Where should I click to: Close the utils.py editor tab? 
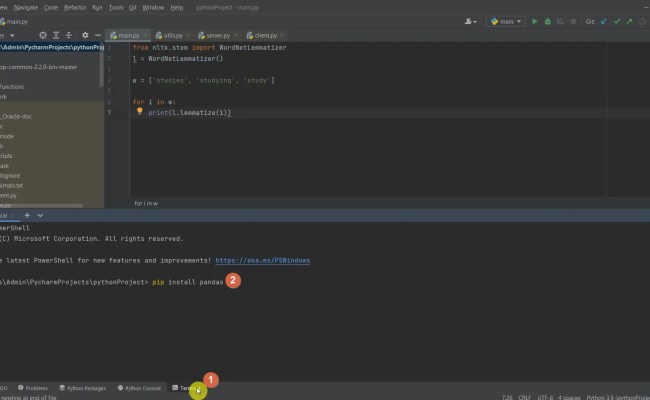(188, 36)
